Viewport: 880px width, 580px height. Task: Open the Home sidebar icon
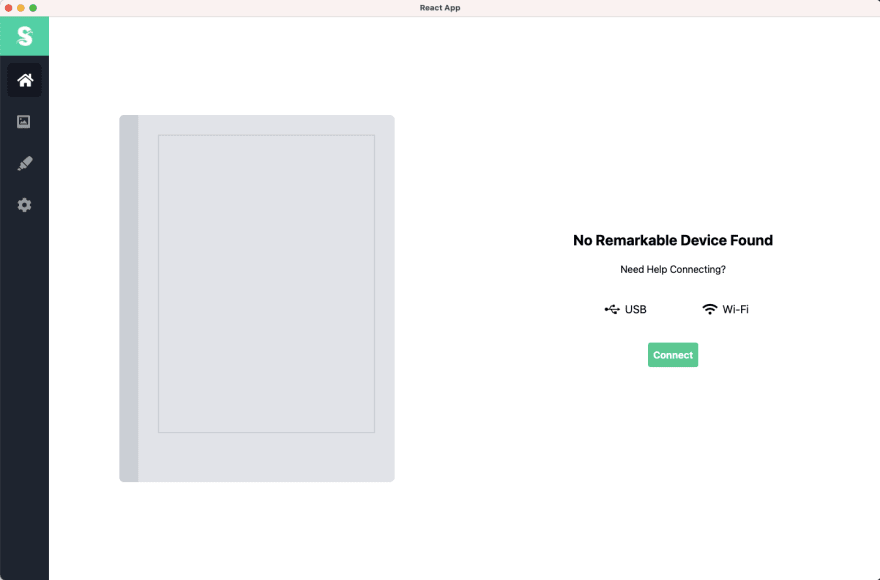click(x=24, y=80)
